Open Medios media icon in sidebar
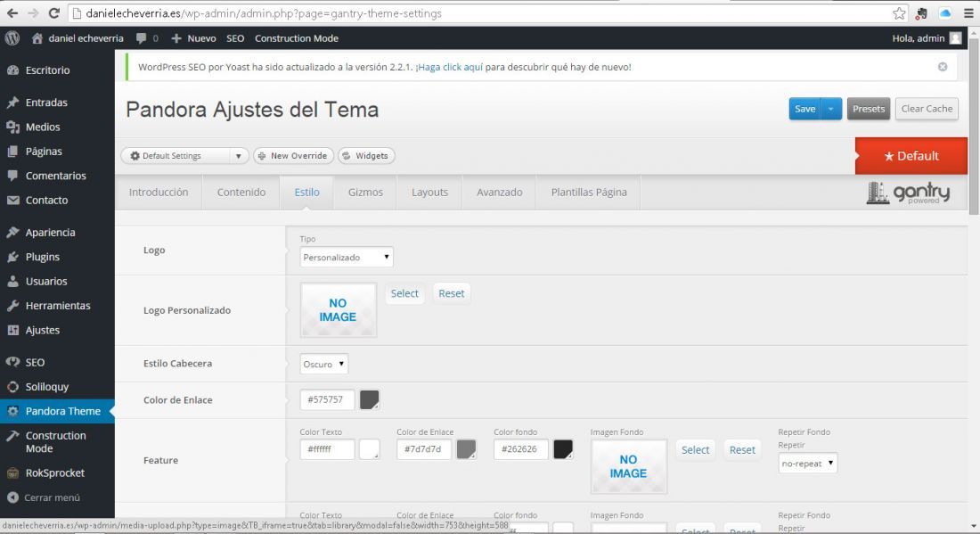The width and height of the screenshot is (980, 534). pos(12,127)
